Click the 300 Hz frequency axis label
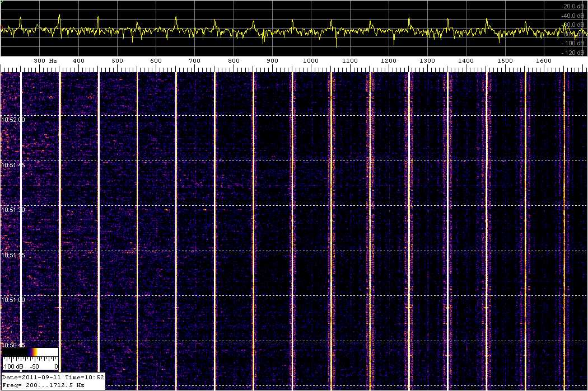Image resolution: width=588 pixels, height=391 pixels. 45,60
